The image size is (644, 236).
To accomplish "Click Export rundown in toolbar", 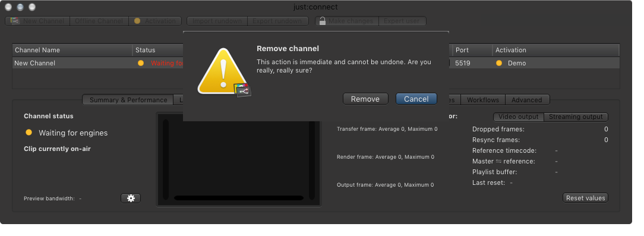I will 277,21.
